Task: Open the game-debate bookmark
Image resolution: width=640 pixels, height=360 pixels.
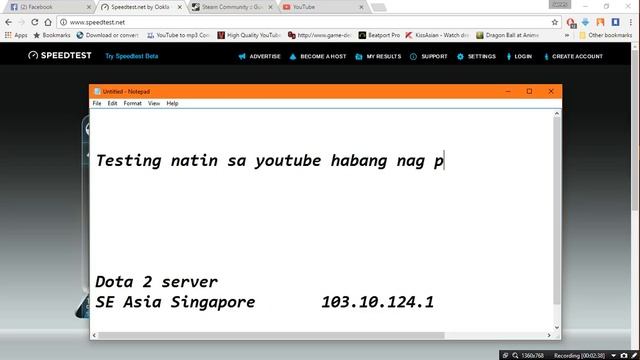Action: coord(320,35)
